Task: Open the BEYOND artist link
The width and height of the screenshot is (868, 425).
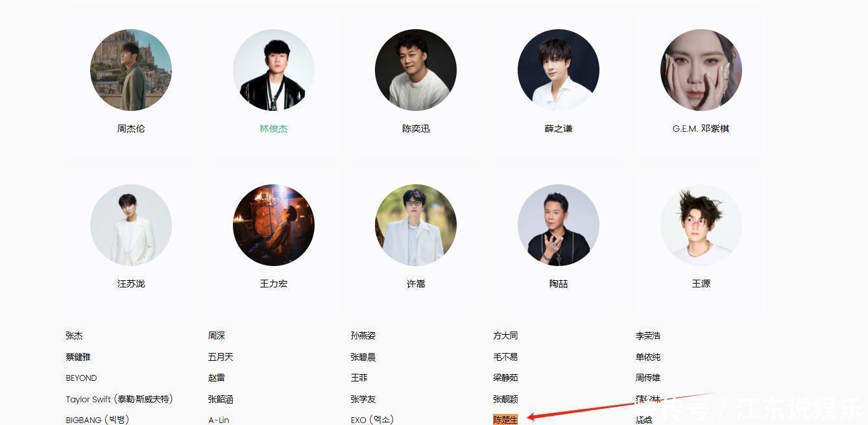Action: tap(81, 378)
